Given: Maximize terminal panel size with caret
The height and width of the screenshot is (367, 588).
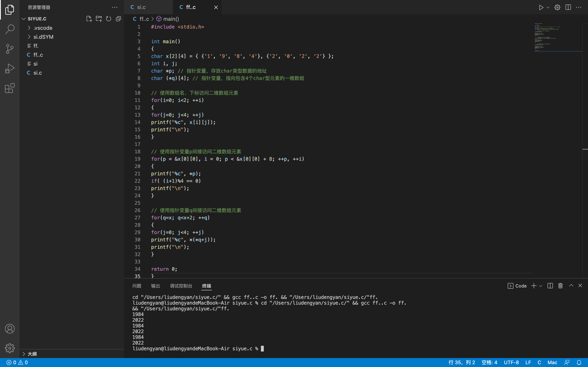Looking at the screenshot, I should click(571, 286).
